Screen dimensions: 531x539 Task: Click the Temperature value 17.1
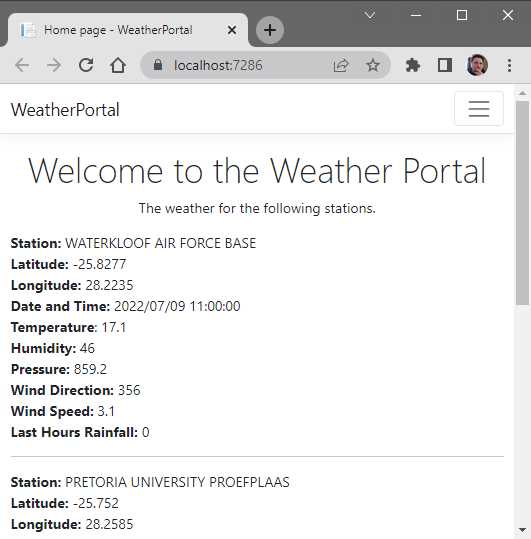click(x=114, y=327)
